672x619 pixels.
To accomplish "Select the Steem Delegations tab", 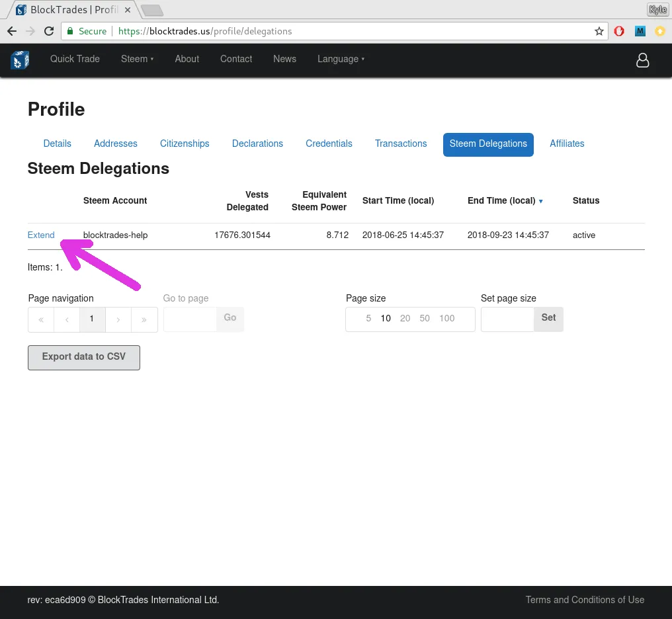I will click(488, 144).
